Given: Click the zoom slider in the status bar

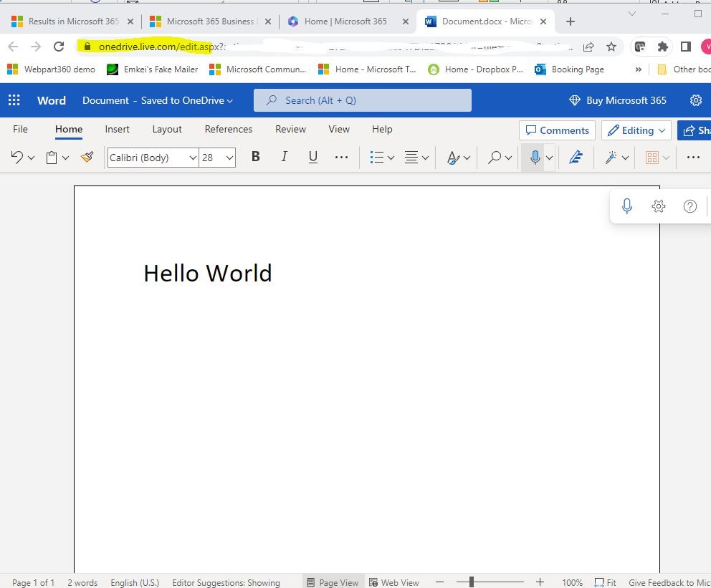Looking at the screenshot, I should [x=471, y=582].
